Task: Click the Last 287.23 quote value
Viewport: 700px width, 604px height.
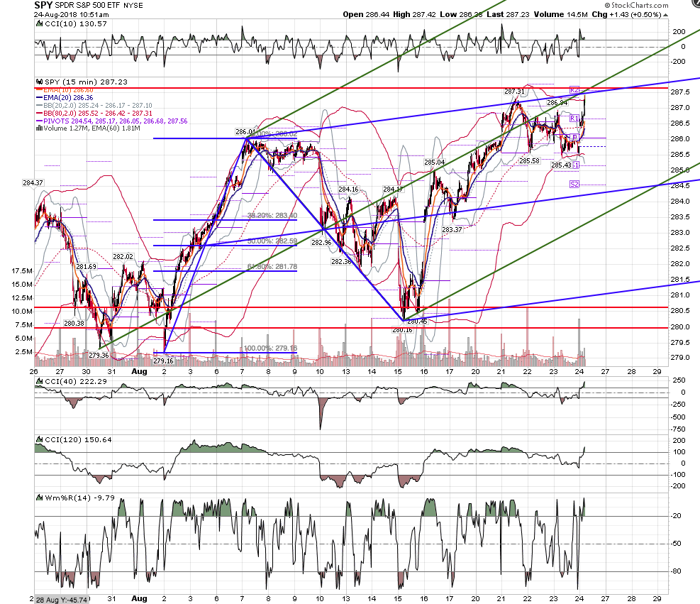Action: tap(508, 15)
